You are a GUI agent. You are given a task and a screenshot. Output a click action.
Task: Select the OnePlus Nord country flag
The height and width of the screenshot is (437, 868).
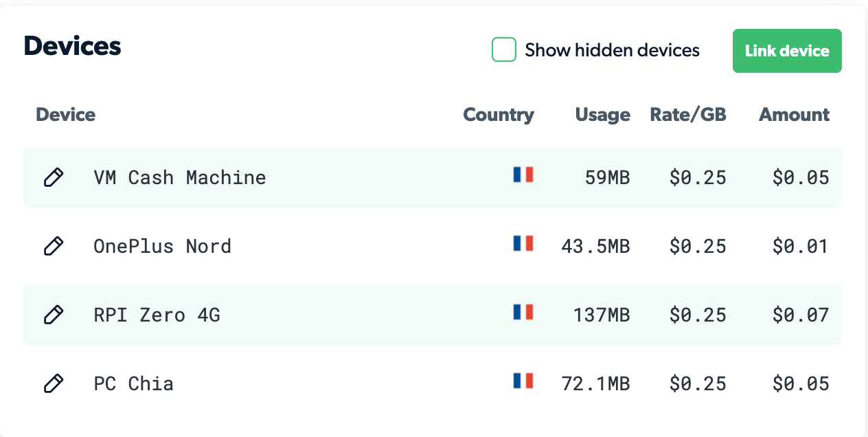tap(523, 243)
